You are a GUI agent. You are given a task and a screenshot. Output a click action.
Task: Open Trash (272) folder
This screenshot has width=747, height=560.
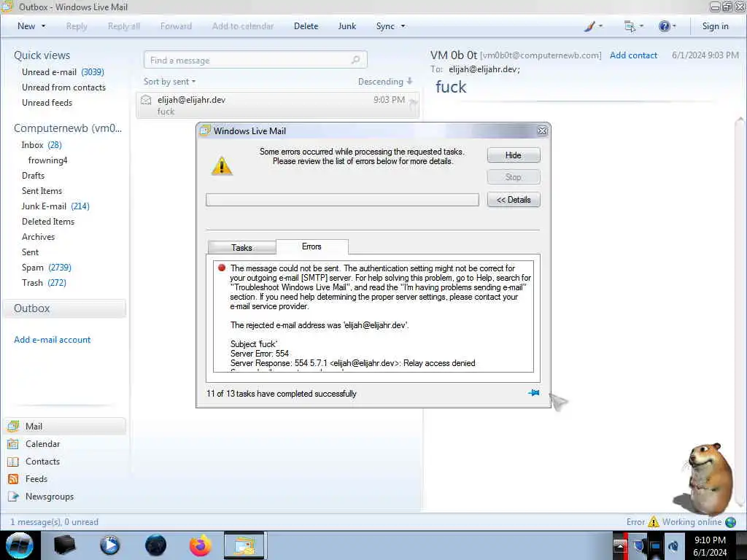(44, 282)
